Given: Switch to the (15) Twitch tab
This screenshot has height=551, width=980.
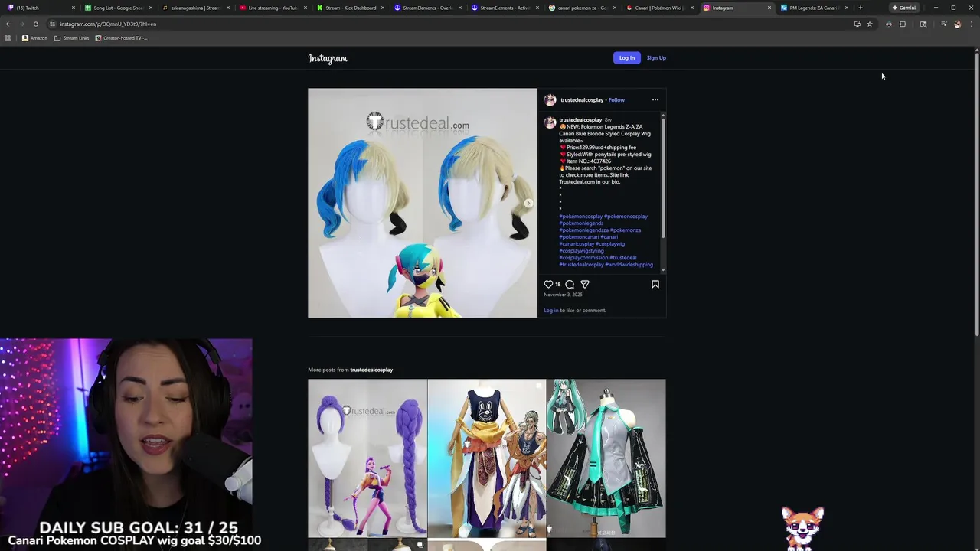Looking at the screenshot, I should 40,8.
